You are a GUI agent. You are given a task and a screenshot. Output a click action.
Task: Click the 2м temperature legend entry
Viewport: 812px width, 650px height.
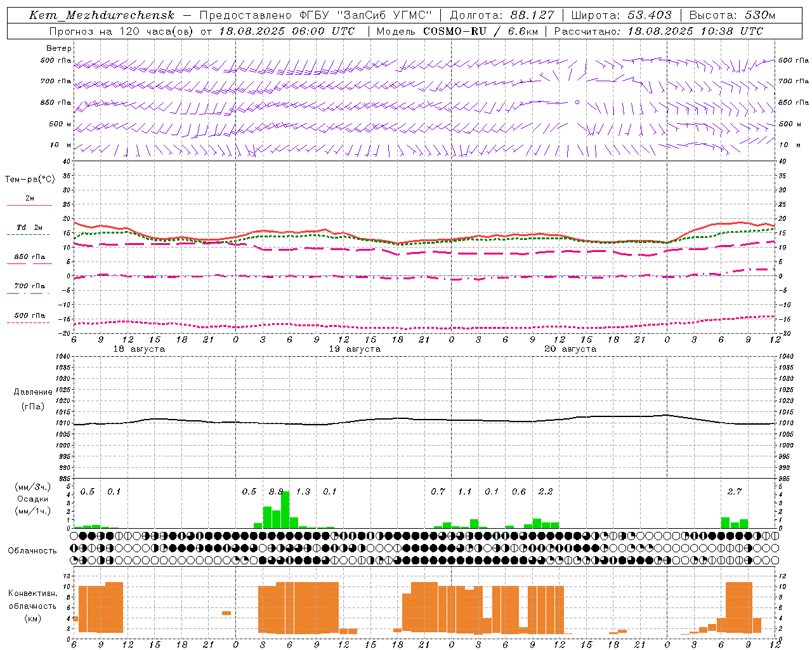[29, 201]
